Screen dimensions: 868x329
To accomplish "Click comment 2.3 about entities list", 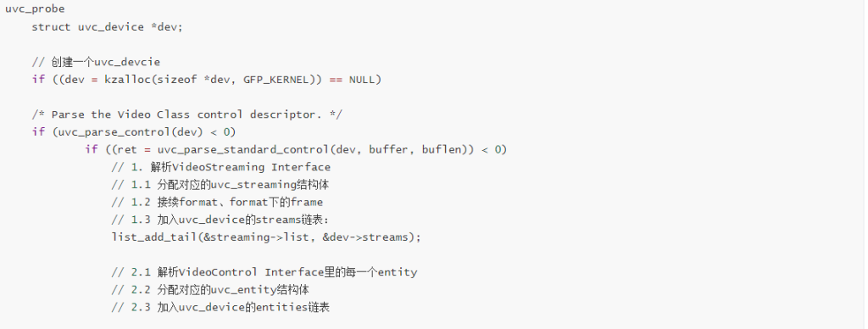I will coord(220,307).
